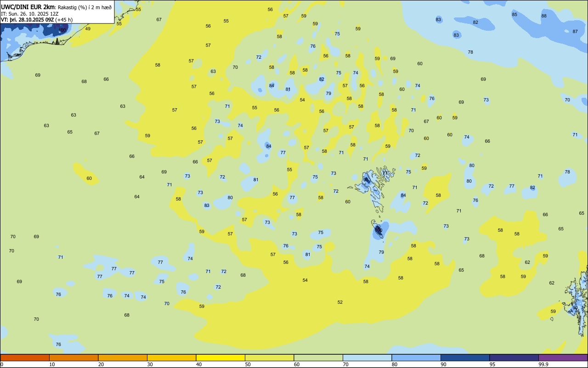Click the bright yellow 40–50 legend swatch
The height and width of the screenshot is (368, 588).
[x=220, y=357]
